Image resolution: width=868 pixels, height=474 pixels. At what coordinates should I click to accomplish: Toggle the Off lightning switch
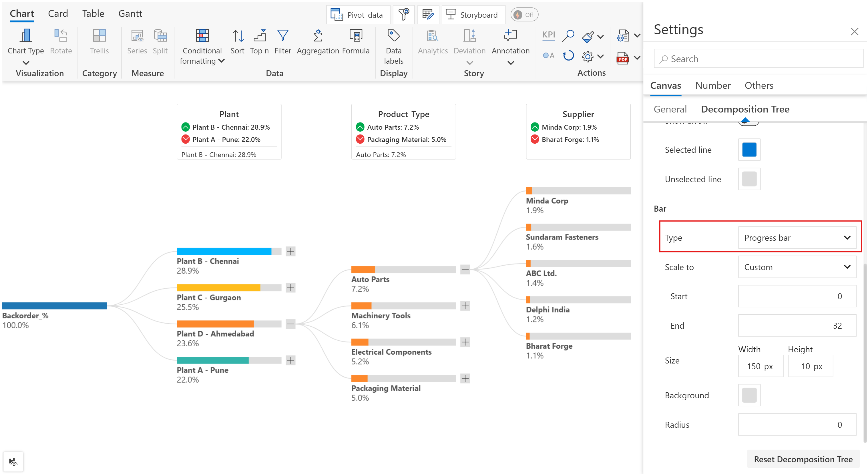524,15
